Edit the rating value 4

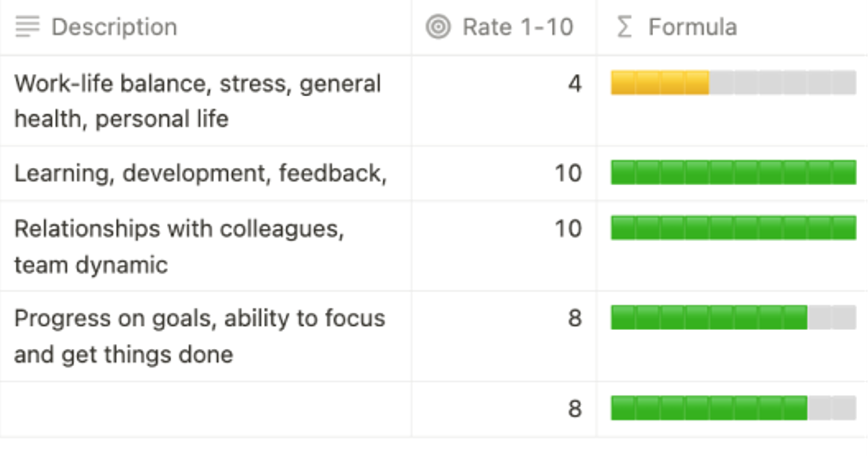574,84
